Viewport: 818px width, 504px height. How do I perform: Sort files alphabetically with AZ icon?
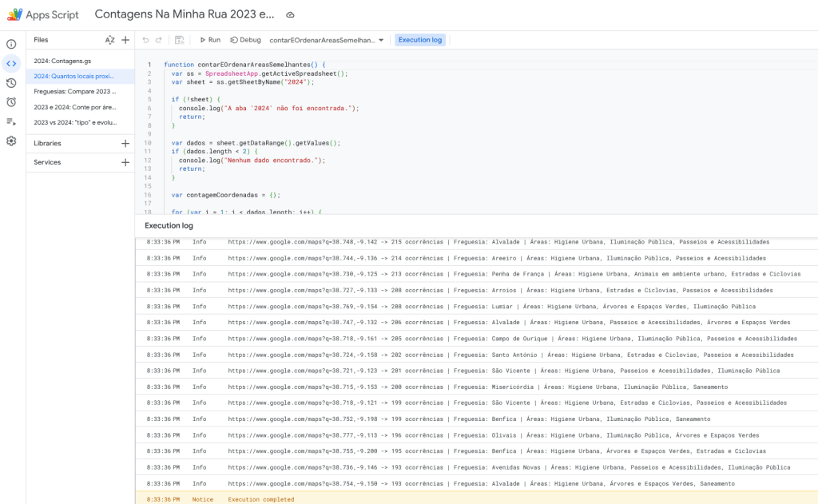pos(109,40)
